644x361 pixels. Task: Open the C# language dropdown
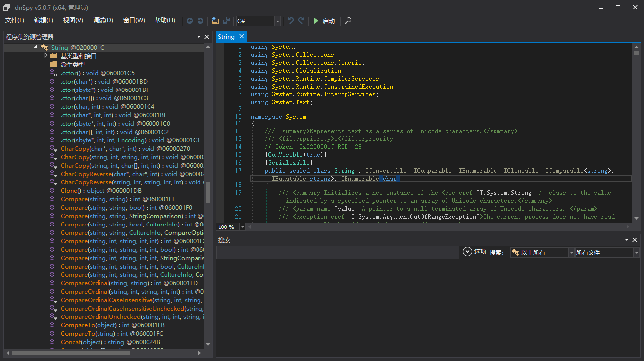(277, 21)
